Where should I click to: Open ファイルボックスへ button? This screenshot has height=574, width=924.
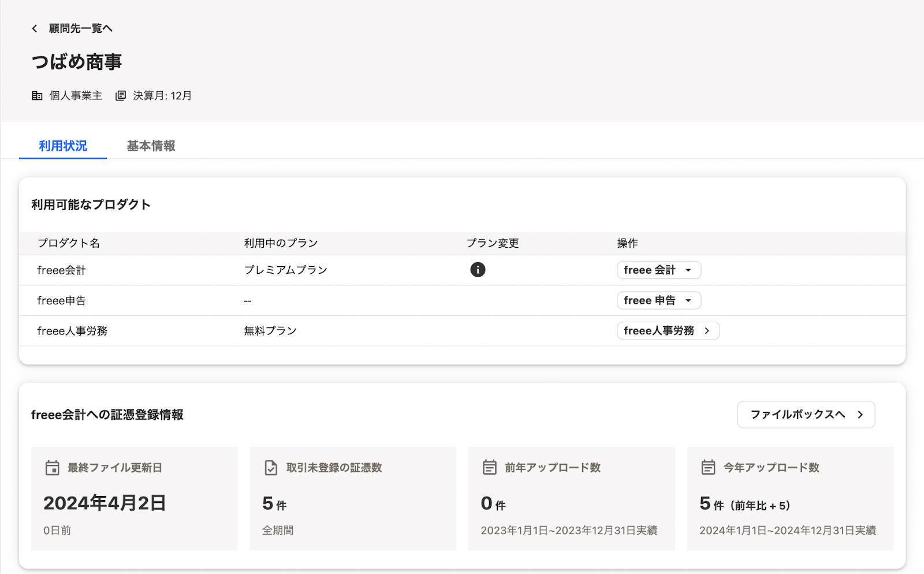click(x=806, y=415)
